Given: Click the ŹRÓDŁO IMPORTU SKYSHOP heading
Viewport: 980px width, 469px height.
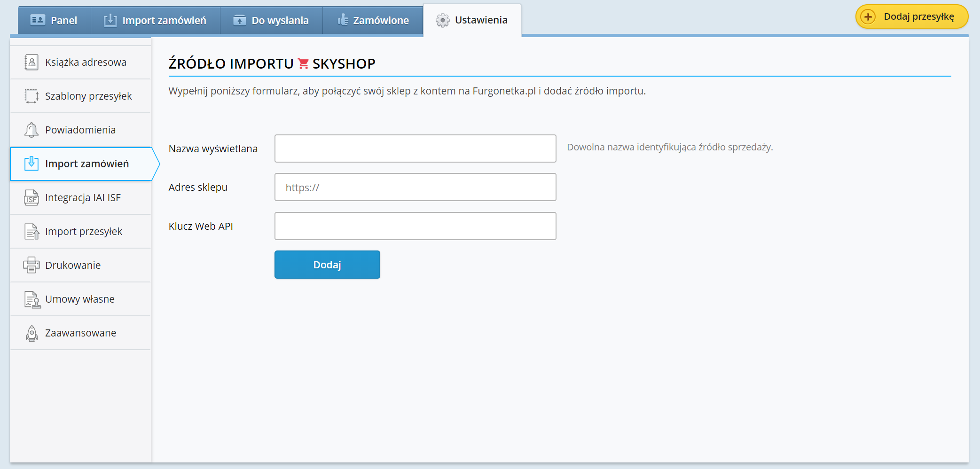Looking at the screenshot, I should pyautogui.click(x=272, y=63).
